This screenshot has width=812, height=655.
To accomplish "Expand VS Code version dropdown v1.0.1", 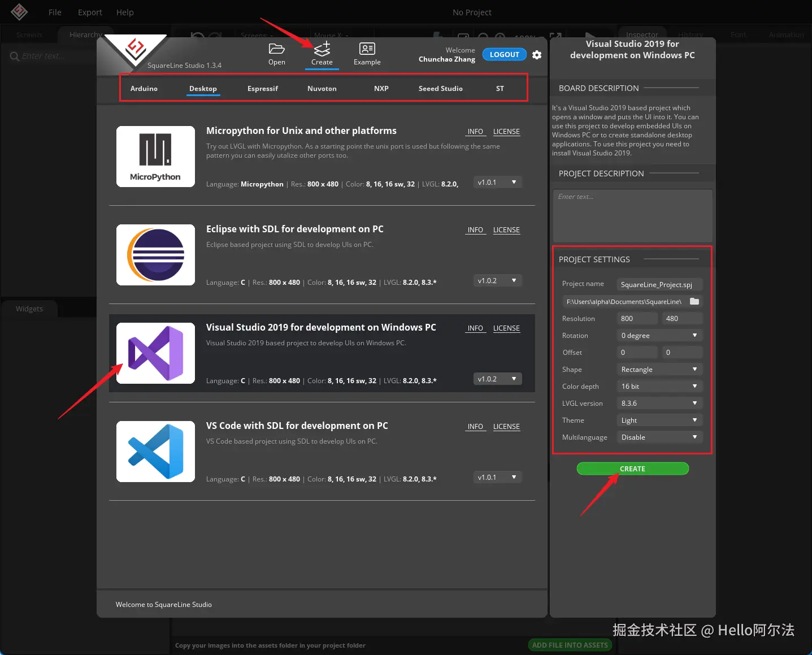I will pyautogui.click(x=497, y=477).
